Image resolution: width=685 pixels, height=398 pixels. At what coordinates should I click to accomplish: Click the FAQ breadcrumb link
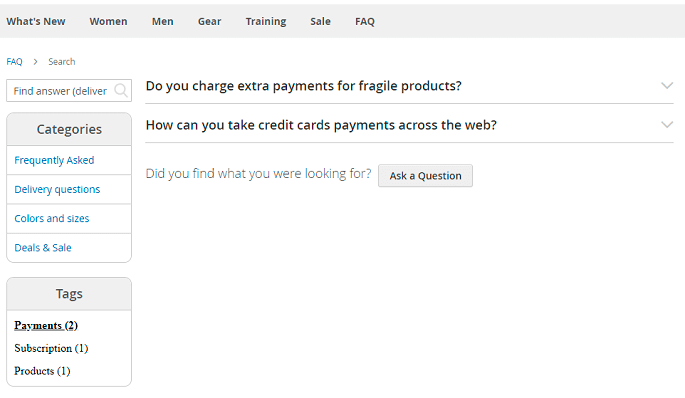tap(14, 62)
